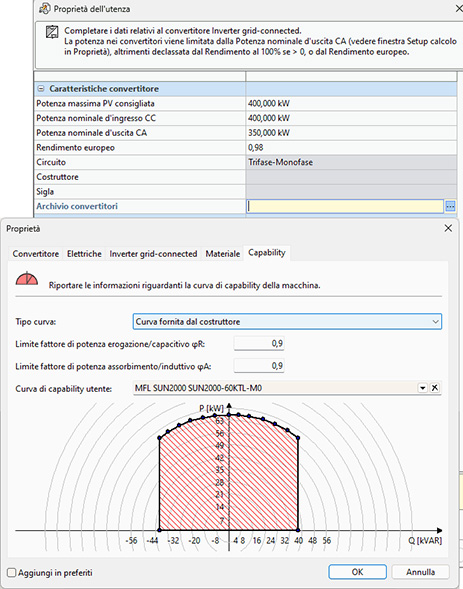Enable Aggiungi in preferiti checkbox
463x589 pixels.
coord(12,572)
